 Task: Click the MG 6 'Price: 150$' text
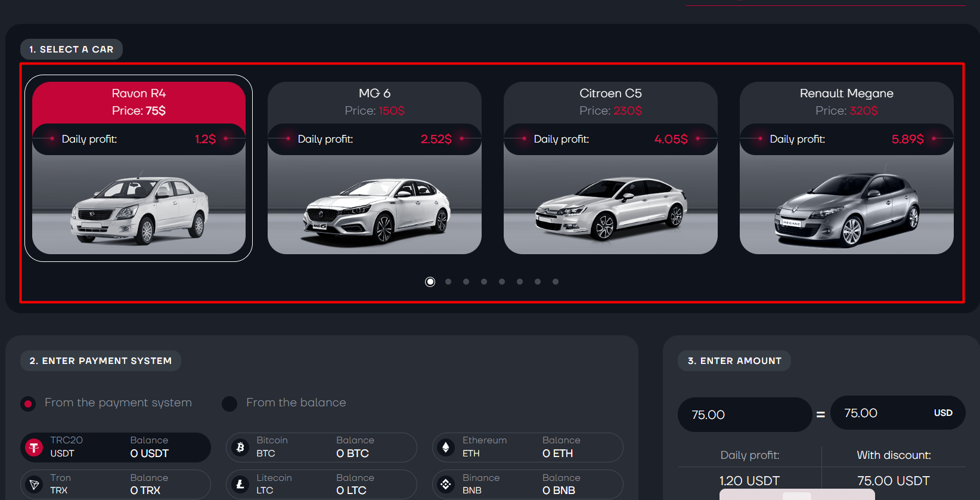pos(374,110)
